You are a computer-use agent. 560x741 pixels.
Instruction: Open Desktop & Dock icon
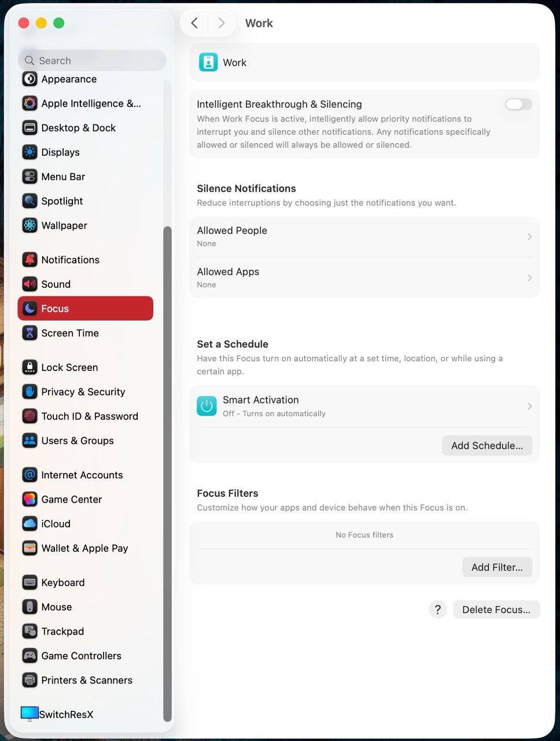[x=30, y=127]
